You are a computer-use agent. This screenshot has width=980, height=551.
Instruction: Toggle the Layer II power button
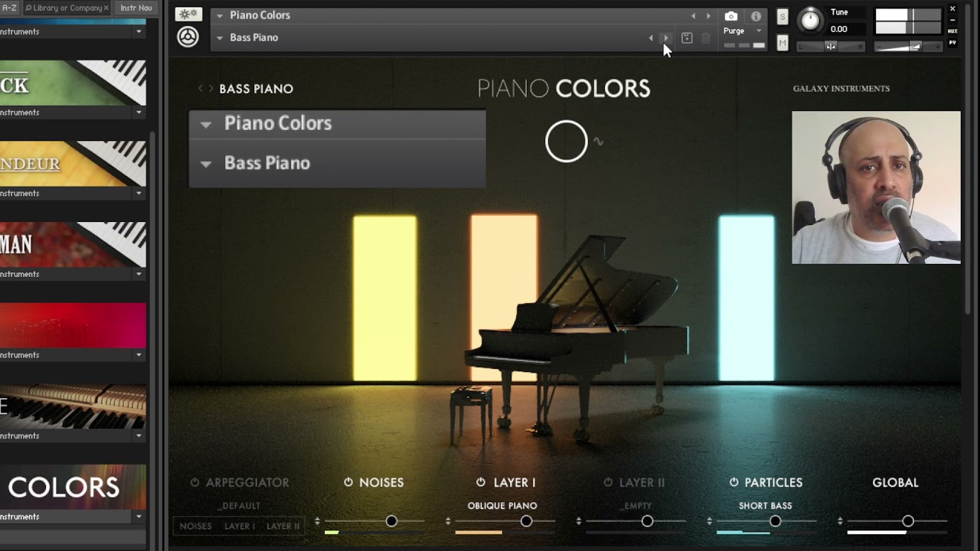[x=608, y=482]
